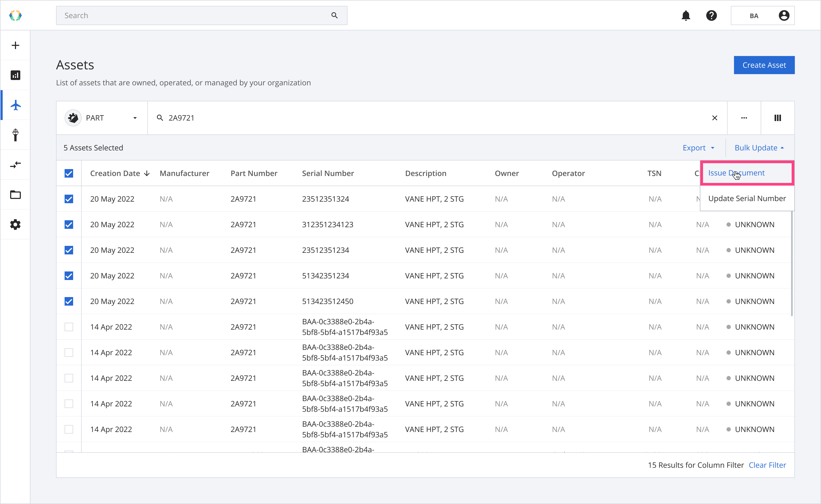The image size is (821, 504).
Task: Check the third 14 Apr 2022 row checkbox
Action: pos(69,378)
